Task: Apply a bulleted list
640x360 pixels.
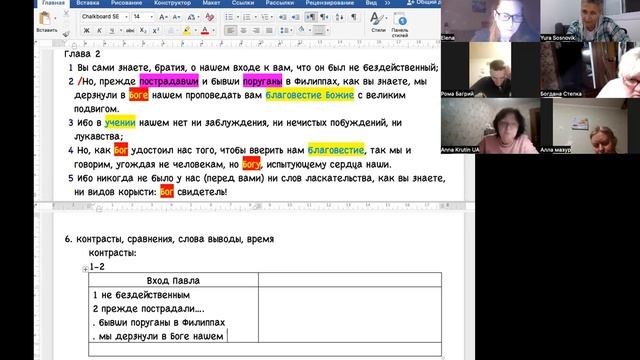Action: 229,17
